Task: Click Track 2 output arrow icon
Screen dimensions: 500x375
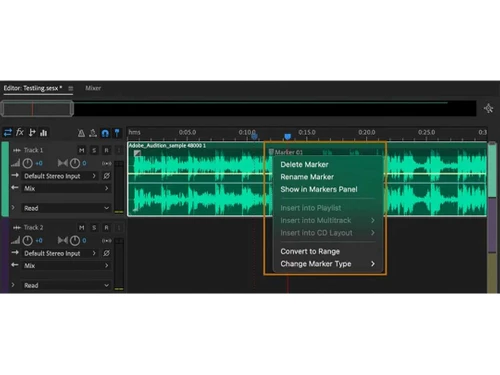Action: tap(15, 265)
